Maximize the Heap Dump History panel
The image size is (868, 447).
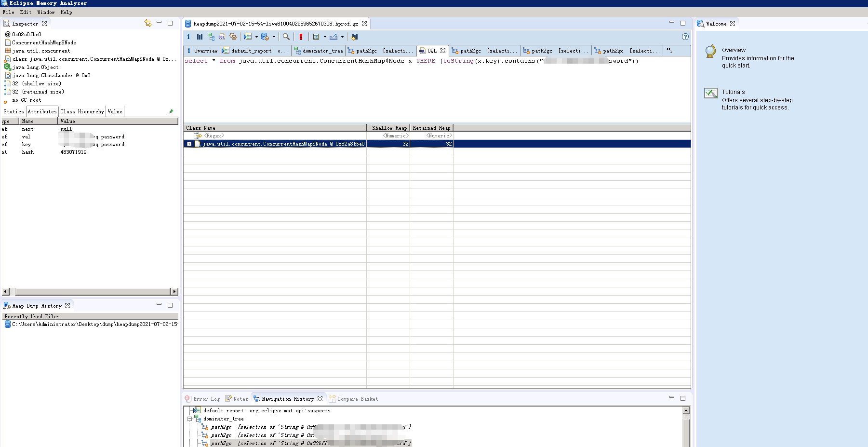[x=170, y=305]
